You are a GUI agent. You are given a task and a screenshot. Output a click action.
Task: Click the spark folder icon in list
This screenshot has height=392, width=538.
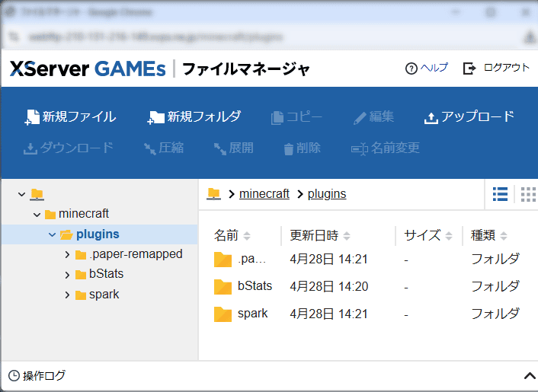pyautogui.click(x=223, y=314)
